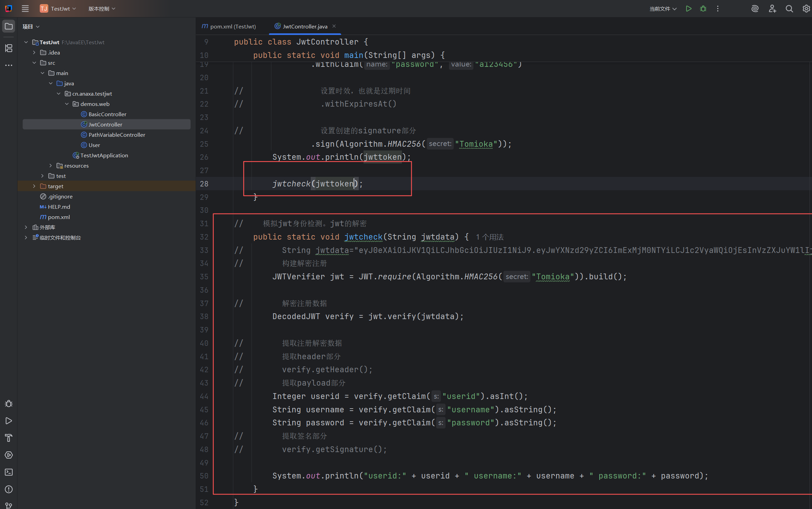Expand the target folder

click(x=34, y=186)
